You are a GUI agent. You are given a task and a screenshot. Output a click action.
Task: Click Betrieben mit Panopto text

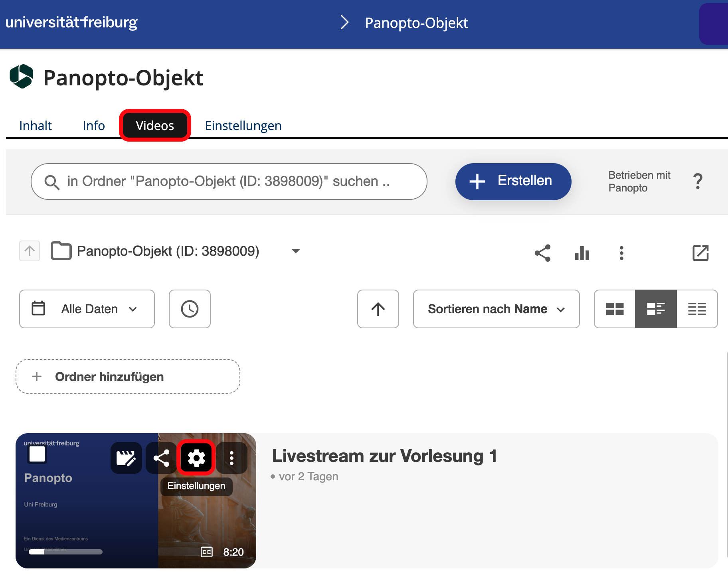point(639,181)
